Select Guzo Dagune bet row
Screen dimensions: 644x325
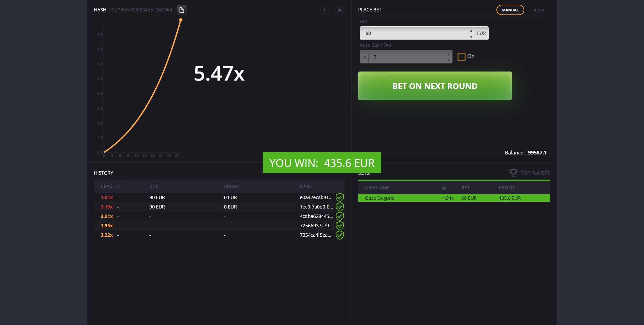point(454,198)
